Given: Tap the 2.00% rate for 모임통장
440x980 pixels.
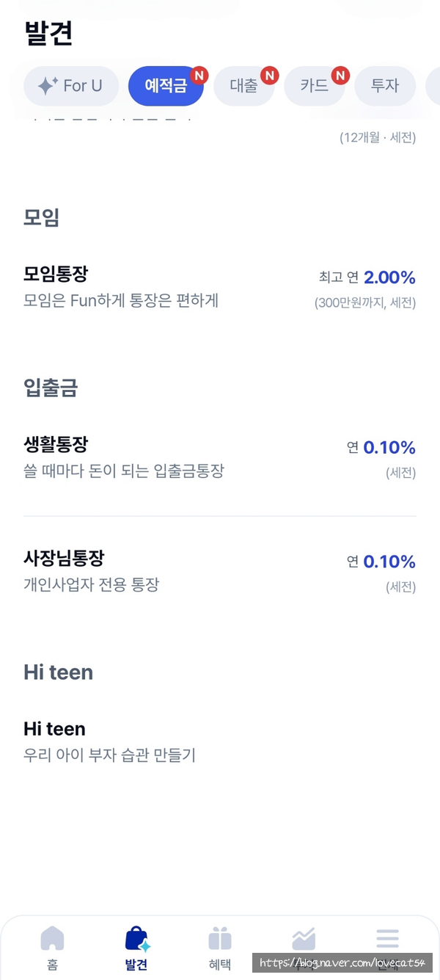Looking at the screenshot, I should coord(389,277).
